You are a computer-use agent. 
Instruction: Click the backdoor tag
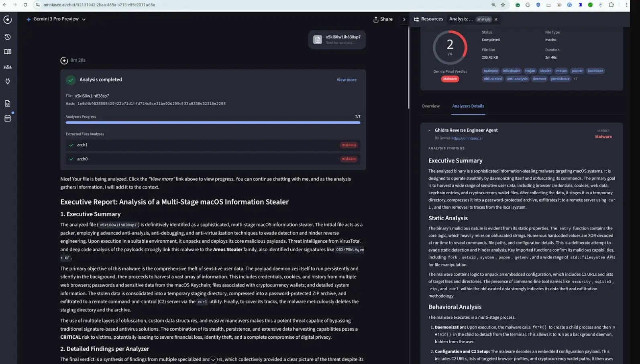(595, 71)
